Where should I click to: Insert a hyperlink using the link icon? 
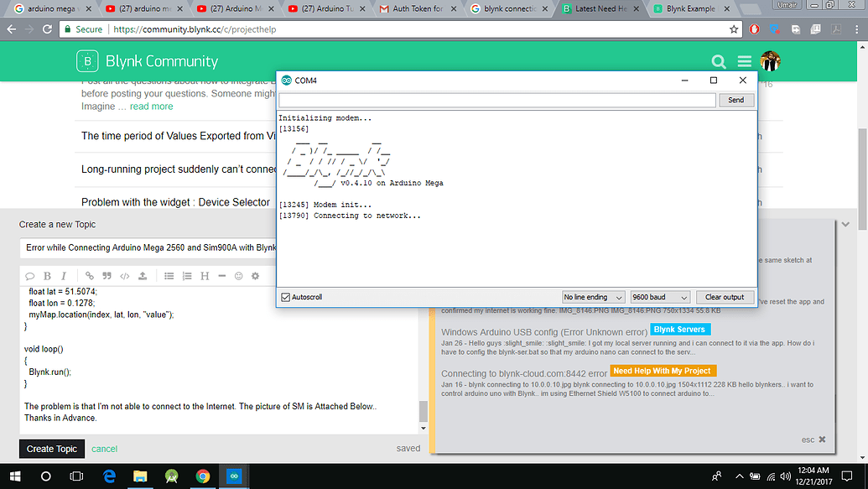coord(89,275)
